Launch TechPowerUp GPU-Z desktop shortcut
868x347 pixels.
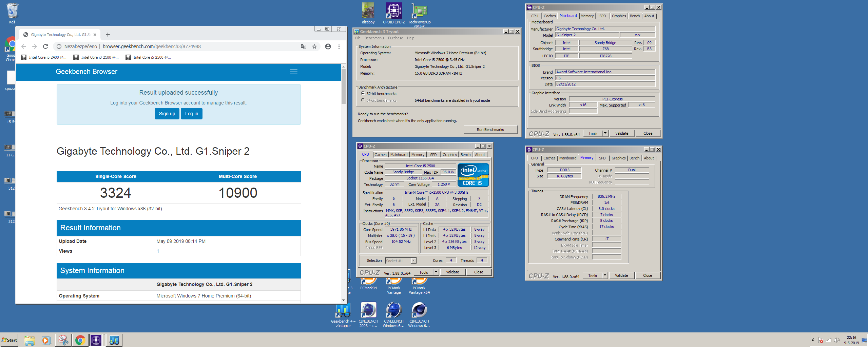(x=419, y=14)
